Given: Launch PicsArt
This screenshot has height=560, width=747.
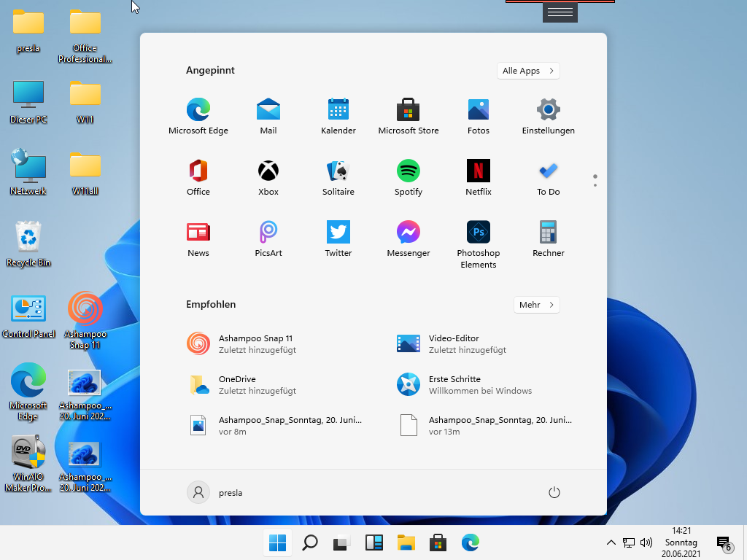Looking at the screenshot, I should click(x=268, y=239).
